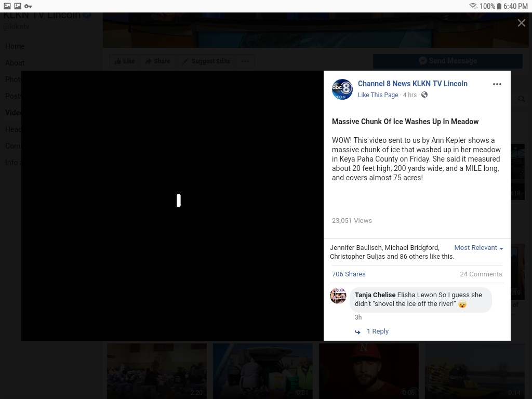Tap the battery status icon

499,6
